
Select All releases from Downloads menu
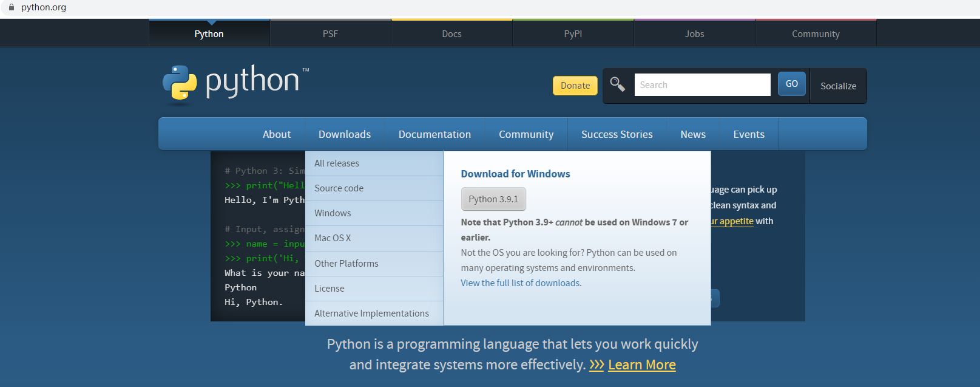[x=374, y=163]
